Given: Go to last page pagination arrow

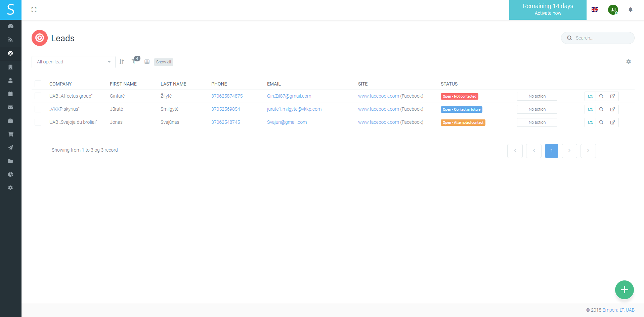Looking at the screenshot, I should tap(588, 151).
